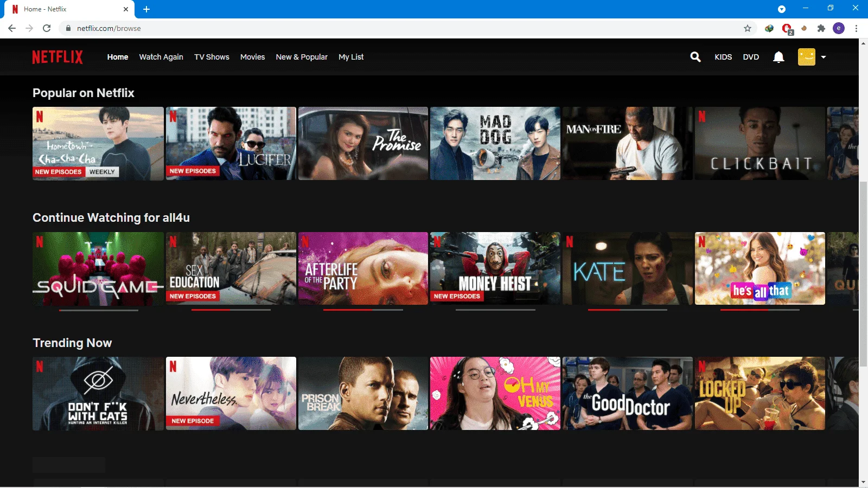Switch to the KIDS profile link
The width and height of the screenshot is (868, 488).
pos(723,57)
